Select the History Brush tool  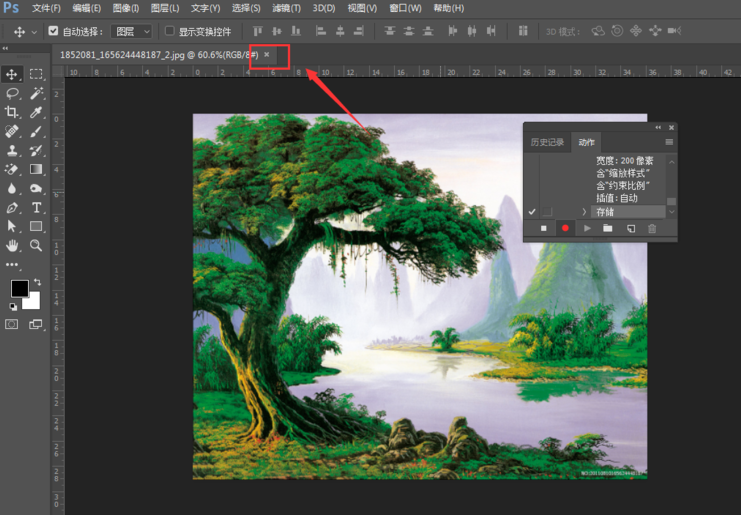click(36, 150)
